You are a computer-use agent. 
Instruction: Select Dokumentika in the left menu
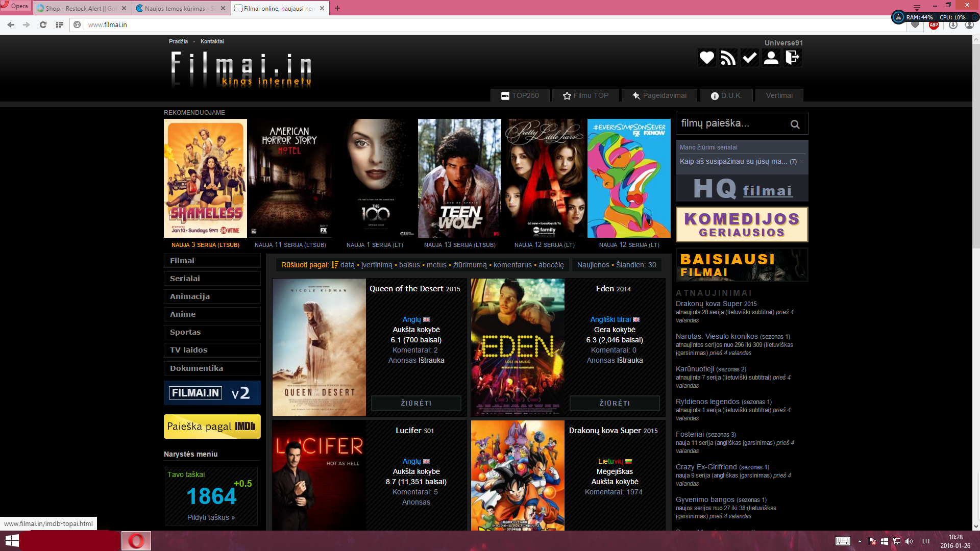pos(212,368)
